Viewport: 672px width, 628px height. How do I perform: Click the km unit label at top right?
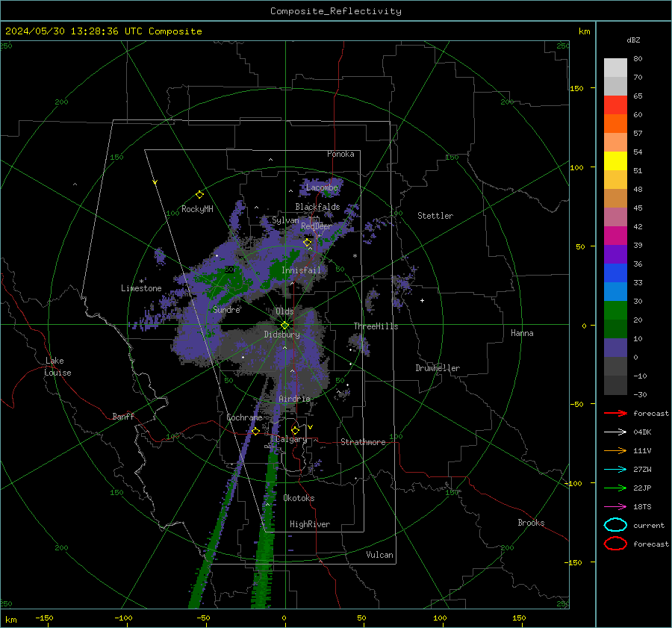point(584,31)
